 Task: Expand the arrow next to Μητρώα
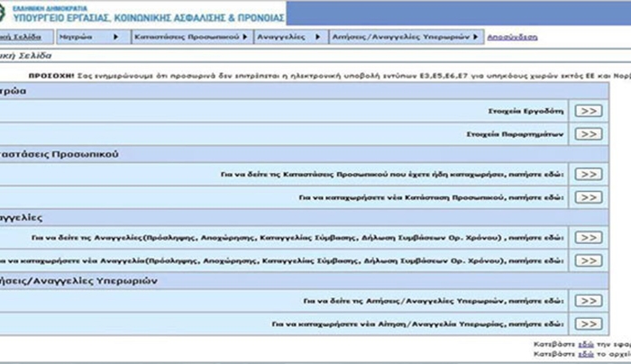pyautogui.click(x=116, y=37)
